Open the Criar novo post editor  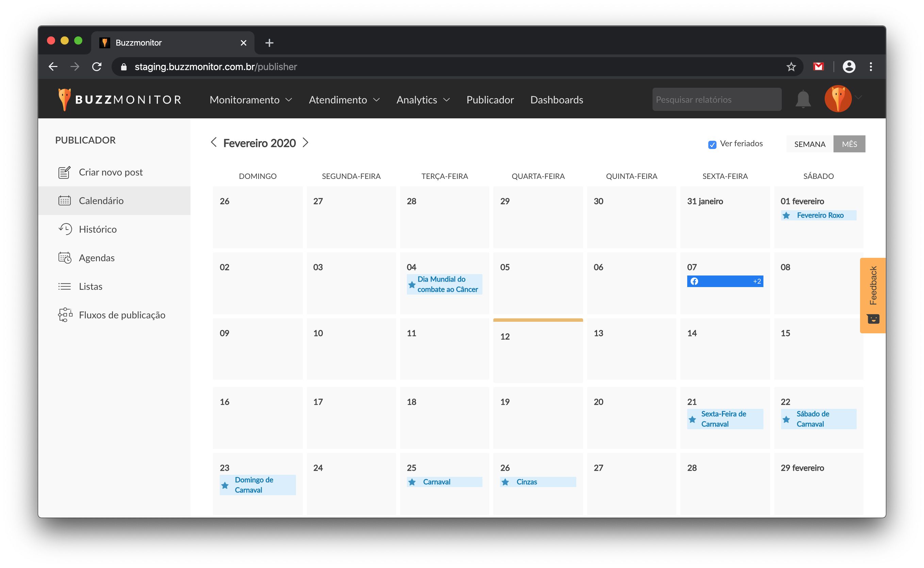click(x=111, y=172)
